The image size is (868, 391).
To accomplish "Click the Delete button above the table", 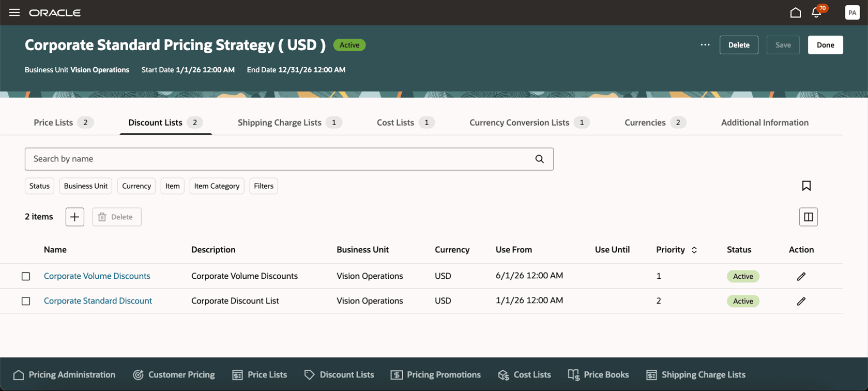I will pyautogui.click(x=117, y=217).
